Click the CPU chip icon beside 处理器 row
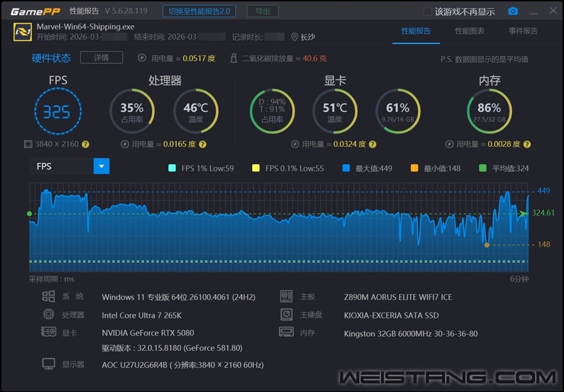The width and height of the screenshot is (564, 392). 48,314
